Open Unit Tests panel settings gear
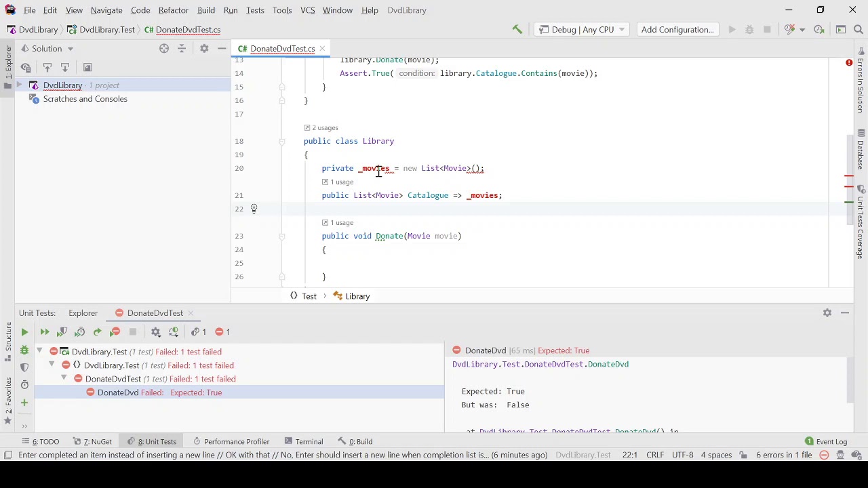Screen dimensions: 868x488 (x=827, y=312)
